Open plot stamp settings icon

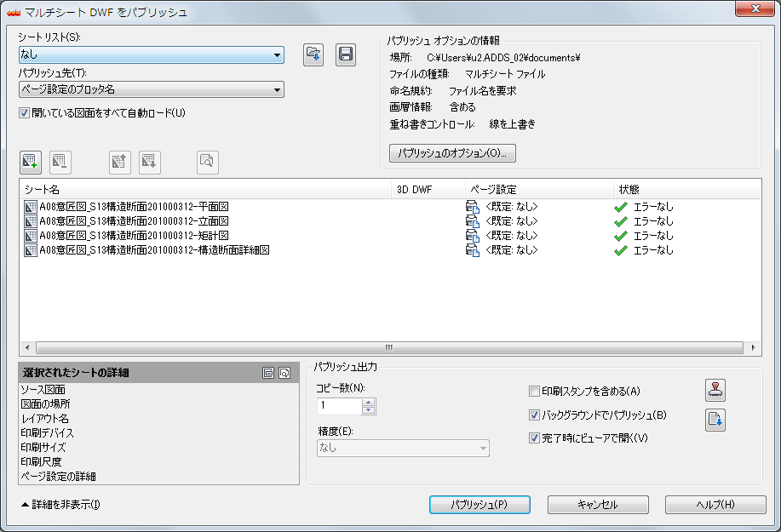click(715, 390)
